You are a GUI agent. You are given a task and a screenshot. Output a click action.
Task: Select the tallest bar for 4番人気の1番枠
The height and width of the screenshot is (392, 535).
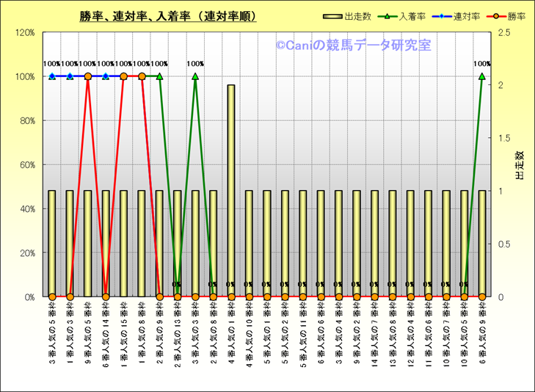click(231, 191)
